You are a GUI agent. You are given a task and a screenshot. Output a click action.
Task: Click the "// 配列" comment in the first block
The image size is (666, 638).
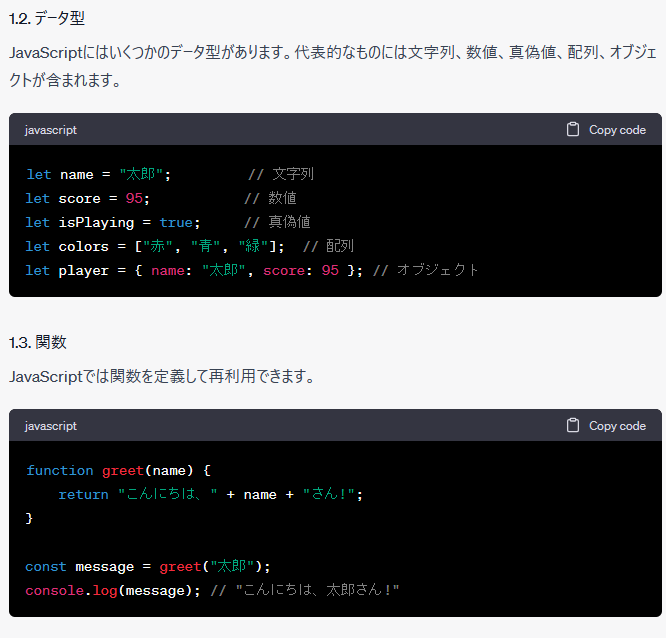[328, 246]
